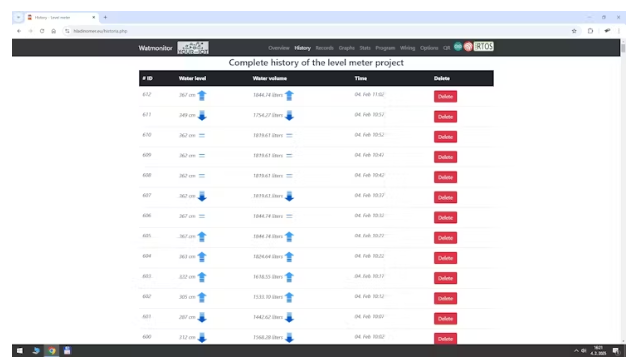Click the red circular logo icon in navbar
The height and width of the screenshot is (364, 637).
click(x=468, y=47)
